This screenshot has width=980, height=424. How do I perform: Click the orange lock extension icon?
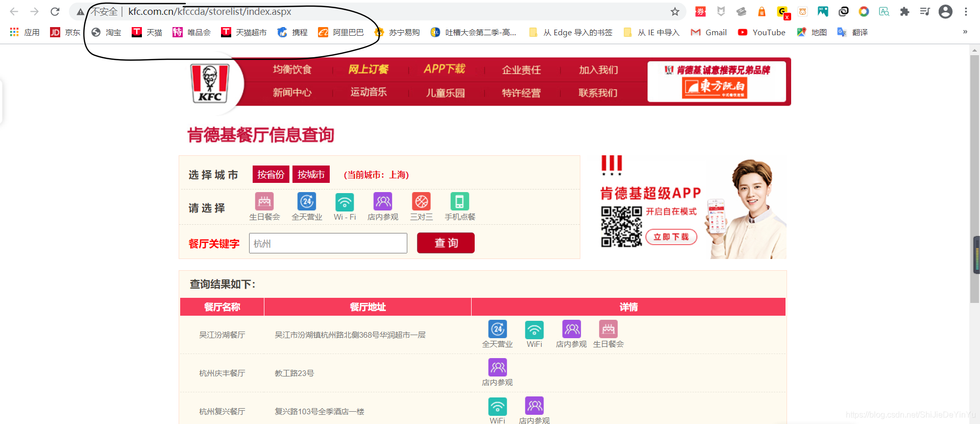(x=762, y=11)
